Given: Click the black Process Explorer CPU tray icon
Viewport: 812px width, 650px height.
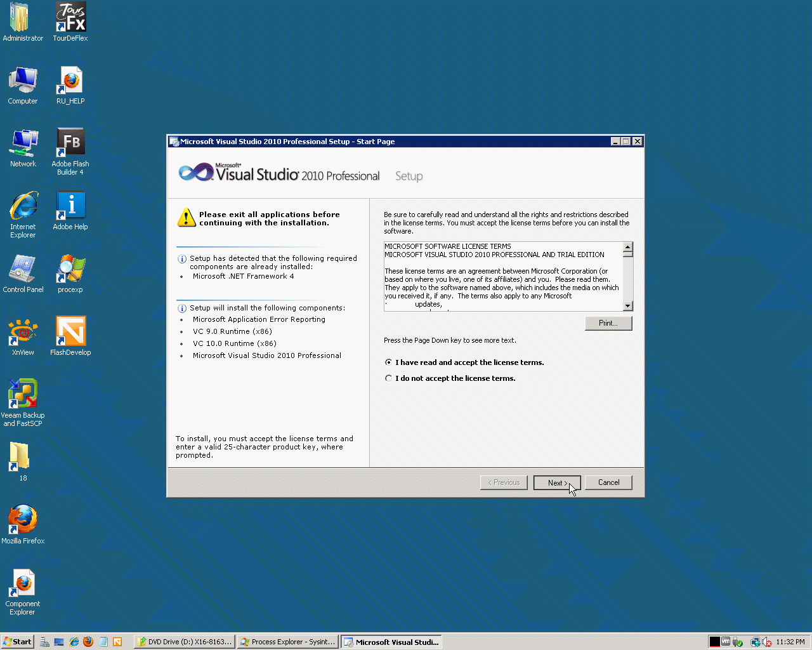Looking at the screenshot, I should point(715,642).
